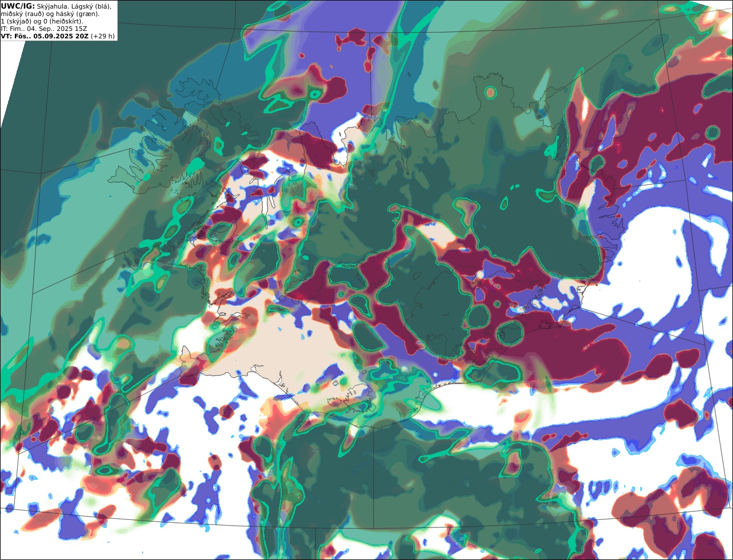Click the '(+29 h)' forecast offset

pyautogui.click(x=103, y=36)
